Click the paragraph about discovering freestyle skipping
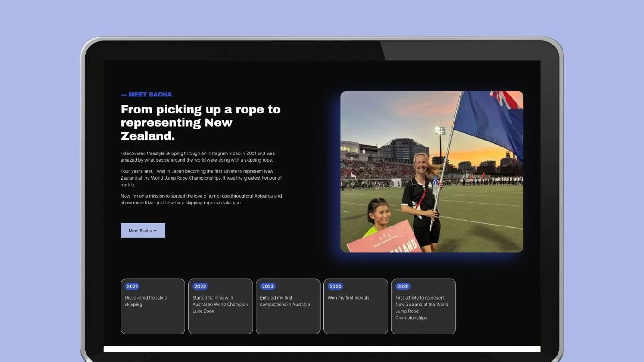This screenshot has height=362, width=644. click(198, 157)
